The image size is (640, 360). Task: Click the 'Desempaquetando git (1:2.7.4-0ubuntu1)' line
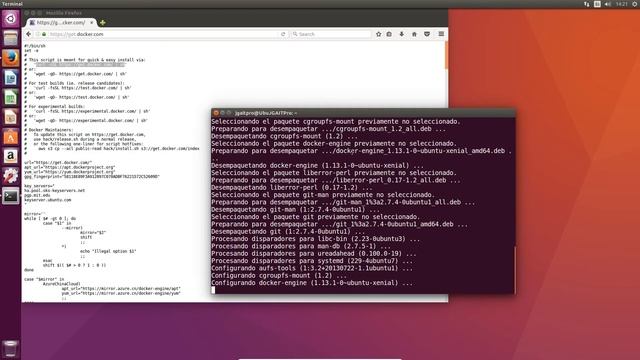click(x=288, y=231)
